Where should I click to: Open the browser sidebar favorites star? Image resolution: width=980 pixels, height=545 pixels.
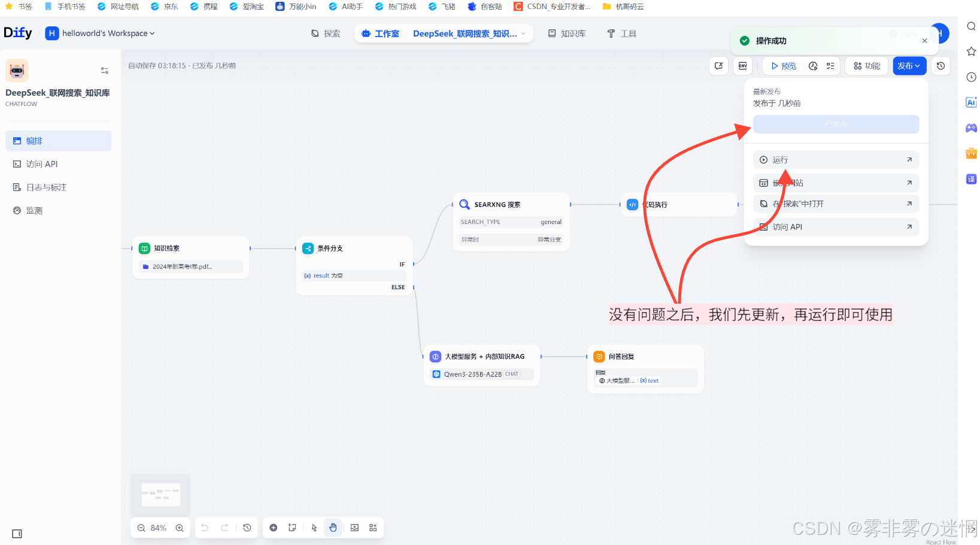click(x=971, y=52)
